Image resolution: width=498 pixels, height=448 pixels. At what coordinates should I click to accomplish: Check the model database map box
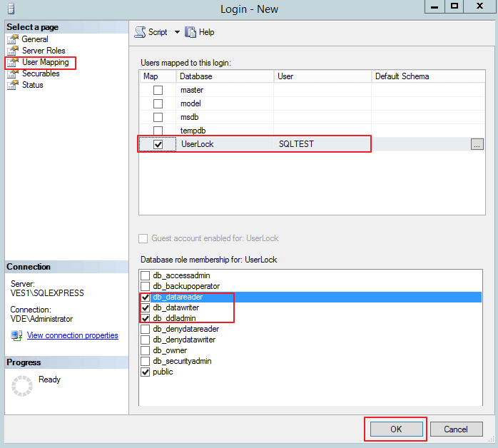158,103
